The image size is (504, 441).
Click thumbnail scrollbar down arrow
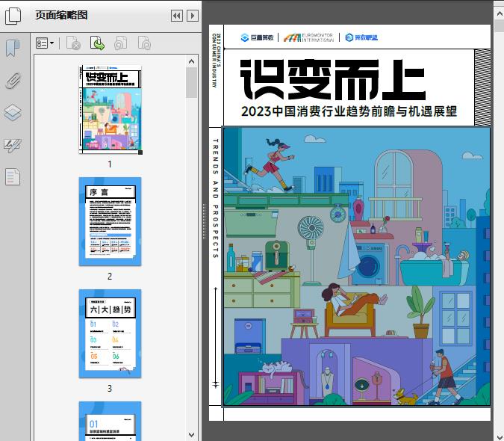point(192,434)
